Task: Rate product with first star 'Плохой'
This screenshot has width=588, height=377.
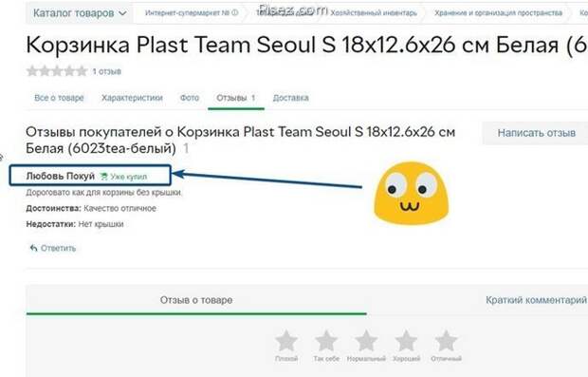Action: click(x=286, y=340)
